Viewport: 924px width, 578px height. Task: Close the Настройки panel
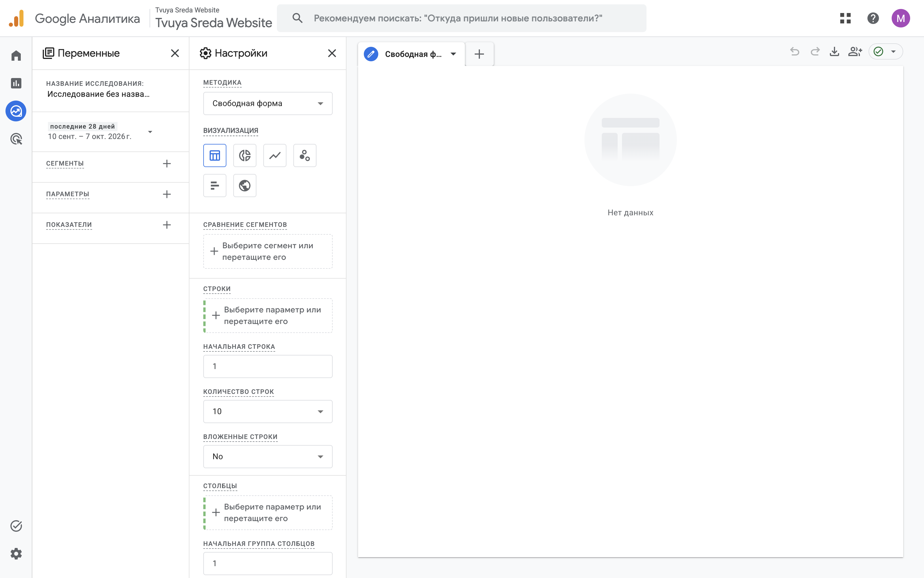pyautogui.click(x=332, y=53)
